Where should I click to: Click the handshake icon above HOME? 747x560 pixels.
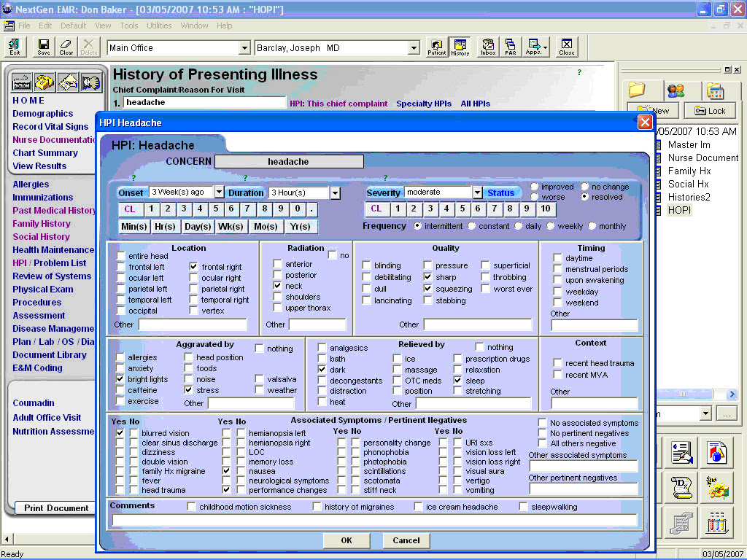(x=68, y=82)
